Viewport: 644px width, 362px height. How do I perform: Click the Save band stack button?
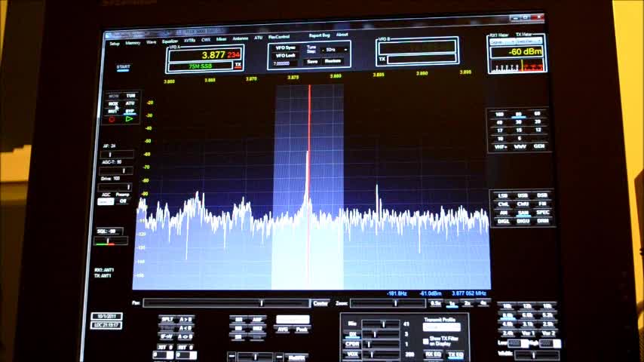312,62
